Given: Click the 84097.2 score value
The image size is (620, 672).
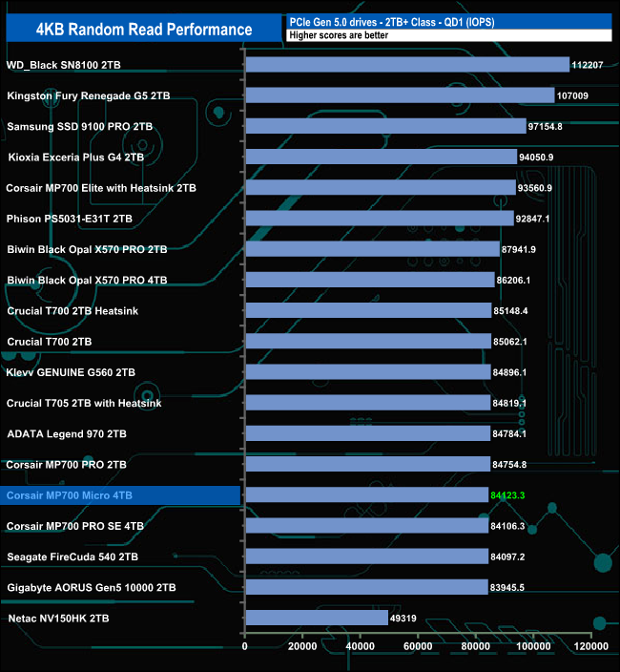Looking at the screenshot, I should tap(507, 556).
